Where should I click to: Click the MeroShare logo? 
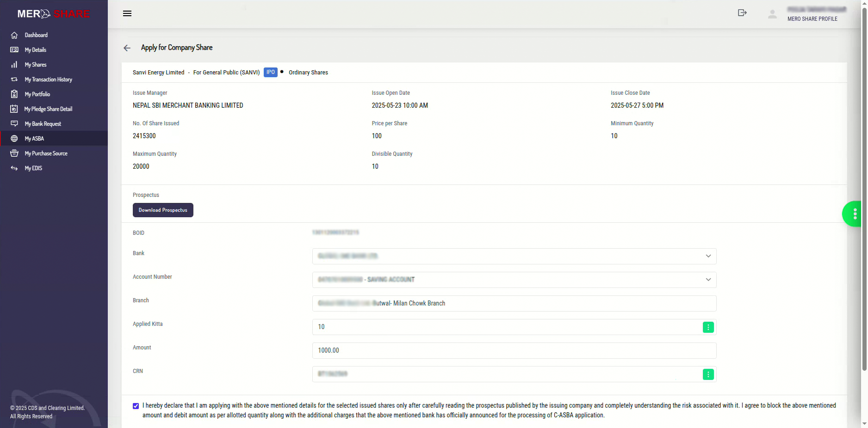[x=54, y=14]
